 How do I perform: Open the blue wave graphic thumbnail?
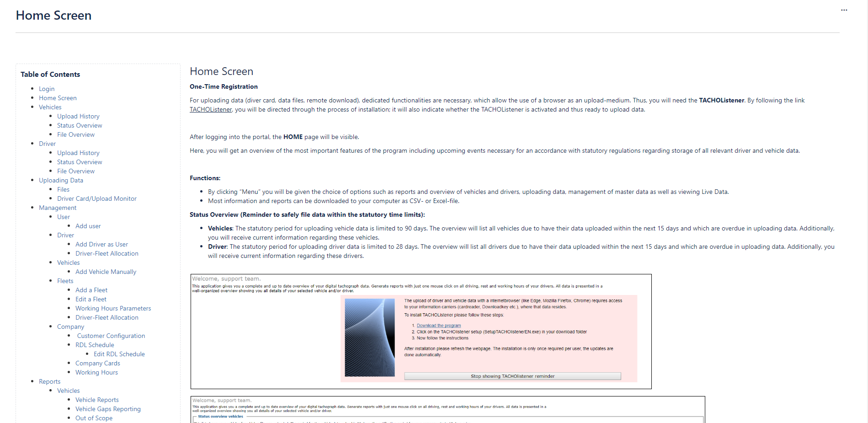[x=369, y=337]
